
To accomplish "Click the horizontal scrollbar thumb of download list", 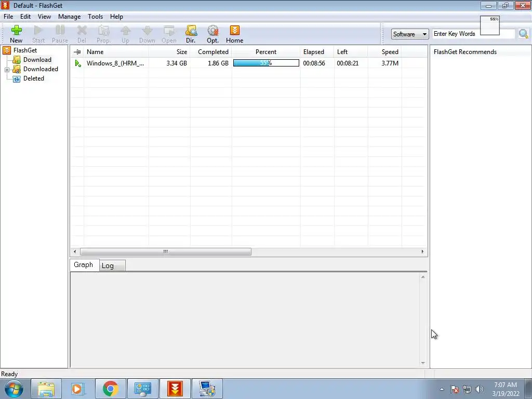I will [166, 251].
